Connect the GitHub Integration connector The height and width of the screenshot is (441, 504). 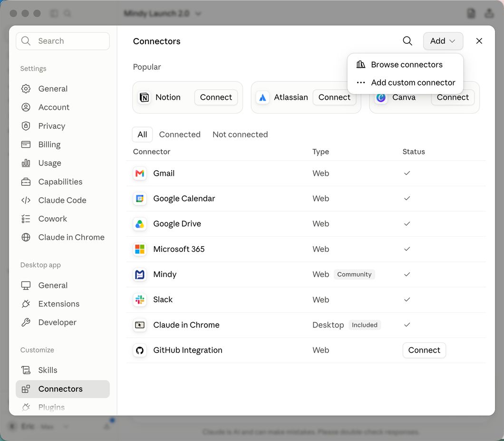pos(424,350)
